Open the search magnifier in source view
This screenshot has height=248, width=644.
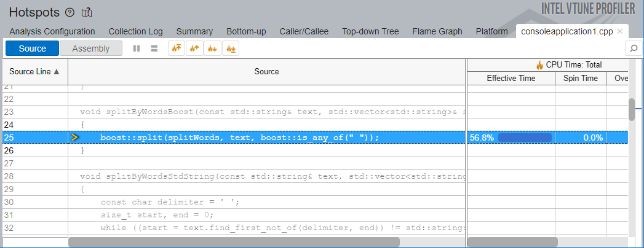[633, 48]
